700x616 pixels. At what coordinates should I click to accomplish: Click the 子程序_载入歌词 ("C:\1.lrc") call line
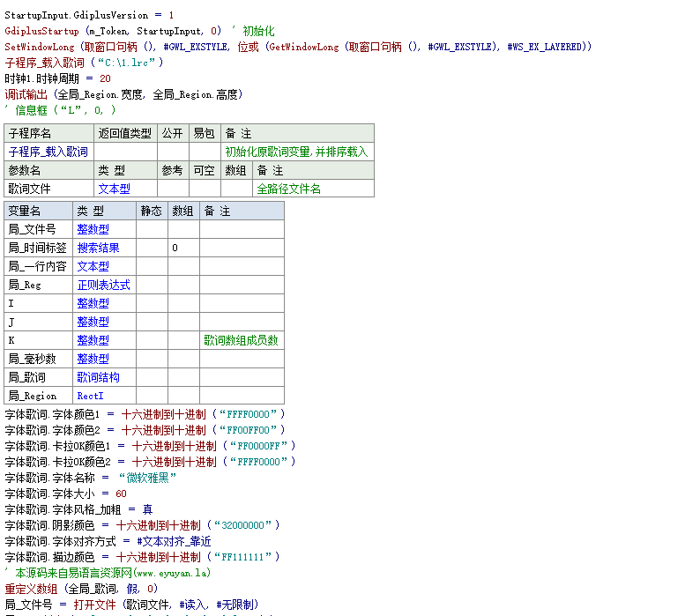(84, 63)
